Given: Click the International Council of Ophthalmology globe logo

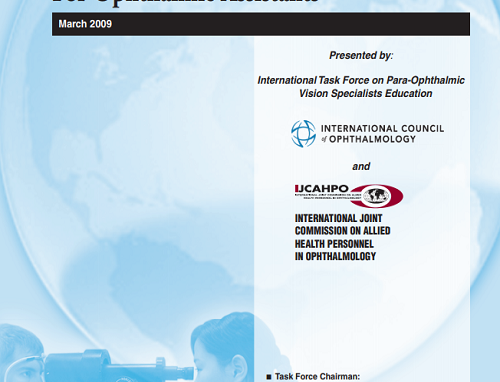Looking at the screenshot, I should click(303, 134).
